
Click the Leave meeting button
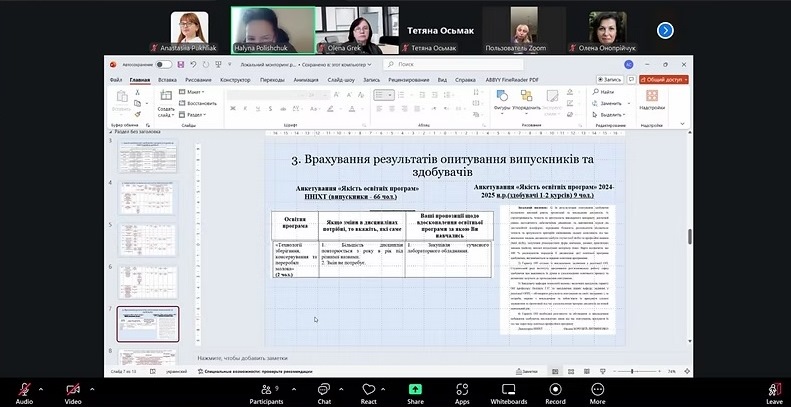click(773, 388)
